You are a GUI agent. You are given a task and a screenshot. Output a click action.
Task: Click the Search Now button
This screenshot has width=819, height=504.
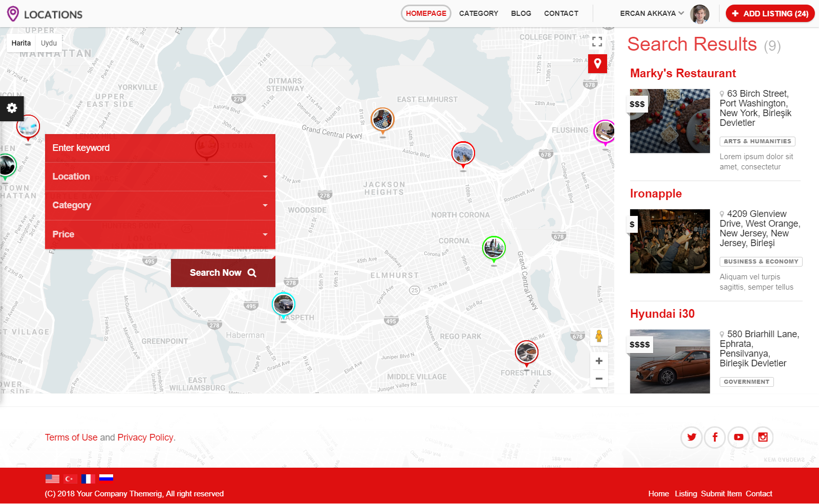[x=223, y=273]
